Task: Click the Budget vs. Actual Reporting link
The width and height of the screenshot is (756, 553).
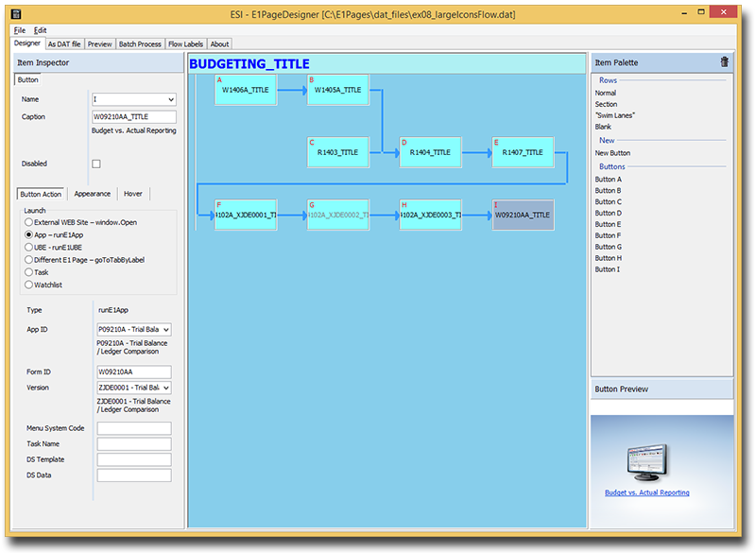Action: [x=647, y=493]
